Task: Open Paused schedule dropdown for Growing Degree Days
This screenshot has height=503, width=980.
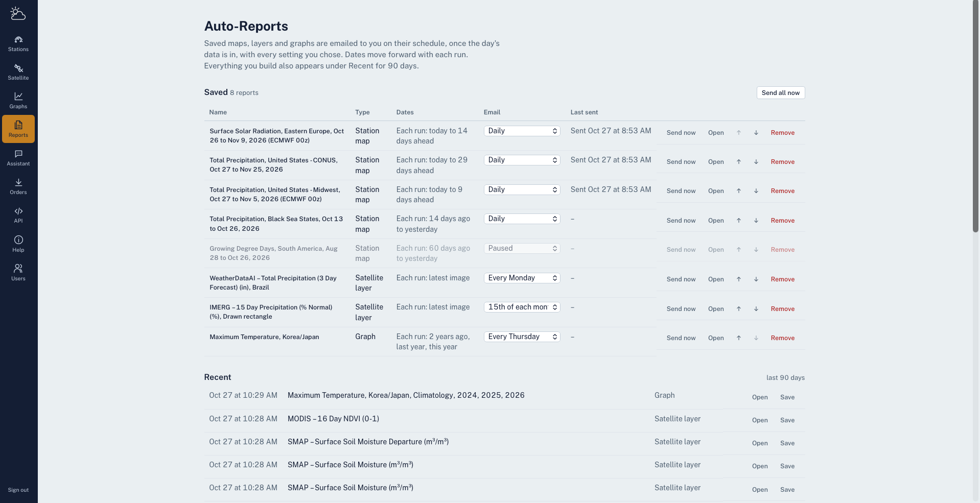Action: coord(522,249)
